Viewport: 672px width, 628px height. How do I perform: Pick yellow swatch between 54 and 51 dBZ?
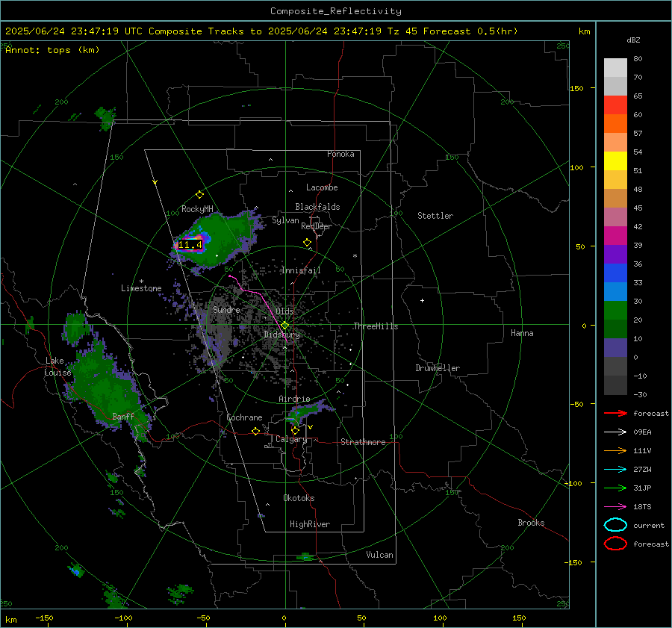(x=615, y=161)
